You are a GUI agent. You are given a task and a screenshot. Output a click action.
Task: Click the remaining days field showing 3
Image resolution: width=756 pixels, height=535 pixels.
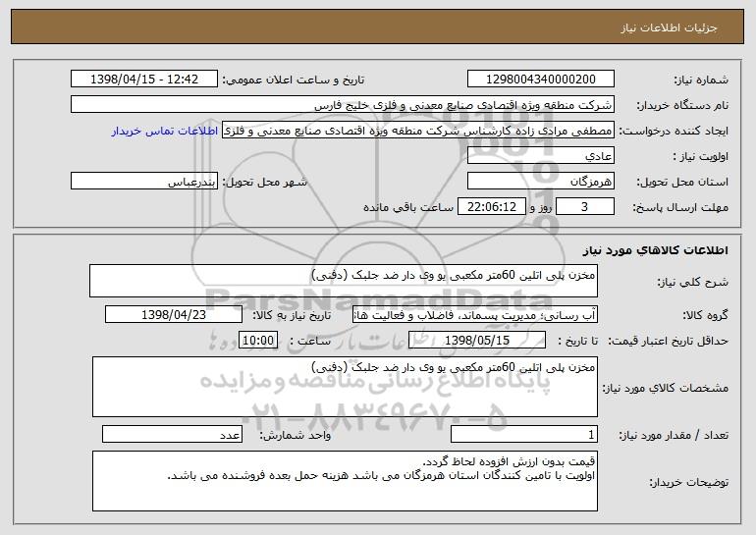585,206
